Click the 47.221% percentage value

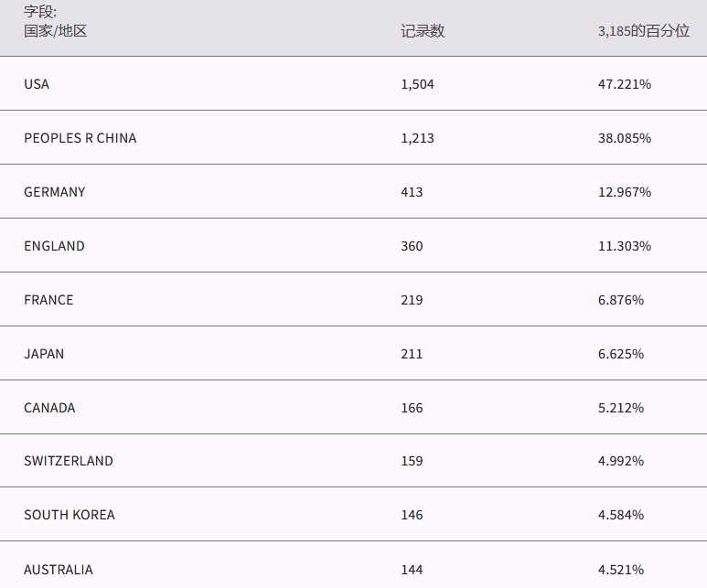[x=624, y=84]
